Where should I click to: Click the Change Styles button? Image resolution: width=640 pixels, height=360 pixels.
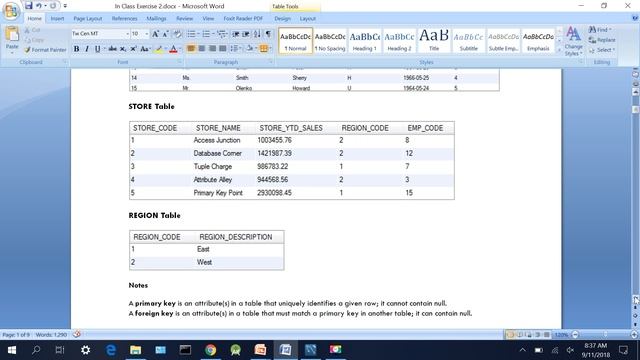click(x=573, y=41)
